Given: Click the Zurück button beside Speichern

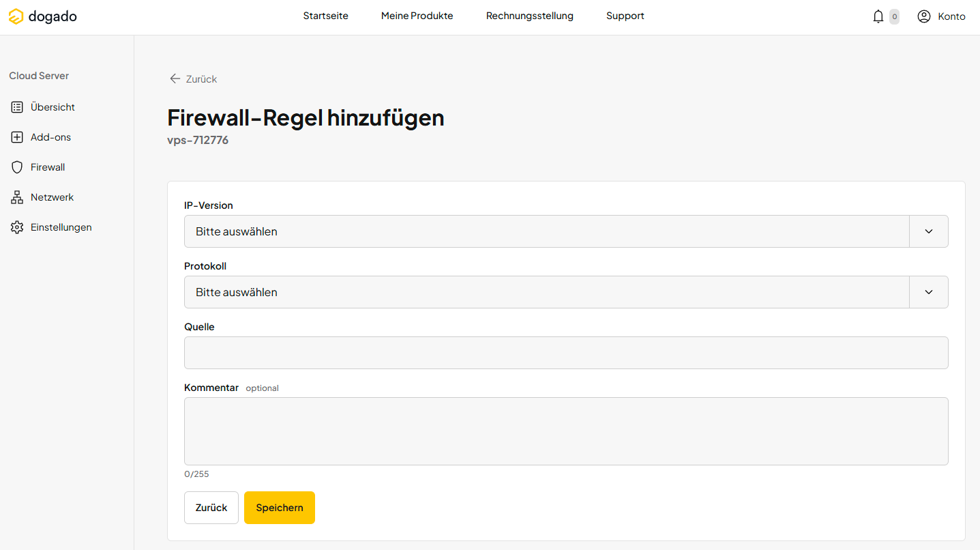Looking at the screenshot, I should pos(211,508).
